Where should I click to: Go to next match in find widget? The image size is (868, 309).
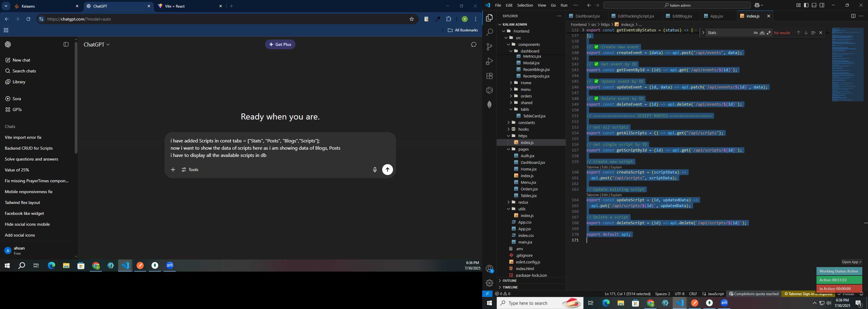806,33
